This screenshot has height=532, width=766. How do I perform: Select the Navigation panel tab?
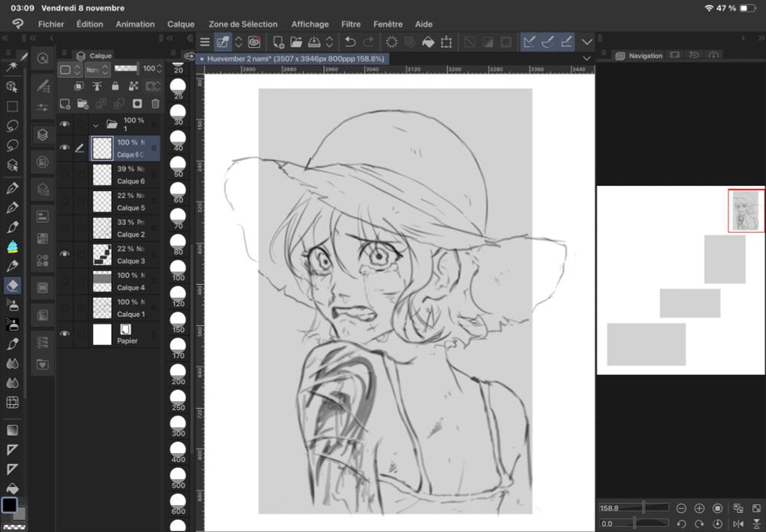click(640, 56)
